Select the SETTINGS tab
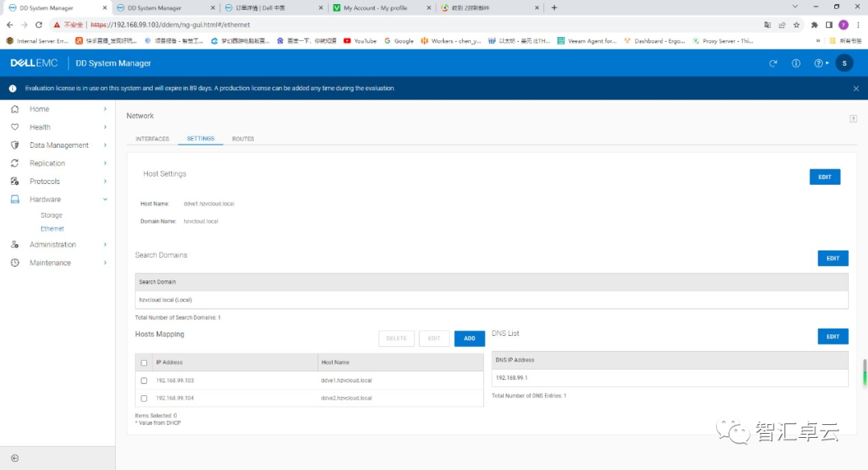Image resolution: width=868 pixels, height=470 pixels. tap(200, 138)
